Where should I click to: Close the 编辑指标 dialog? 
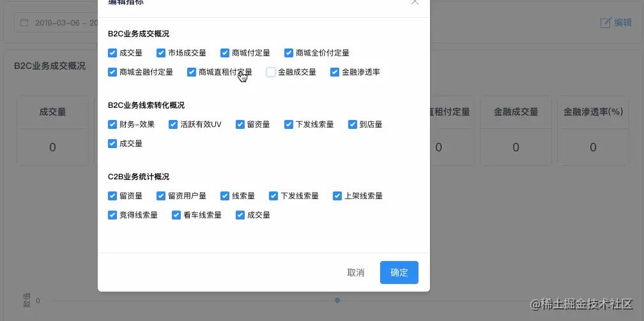click(x=415, y=2)
